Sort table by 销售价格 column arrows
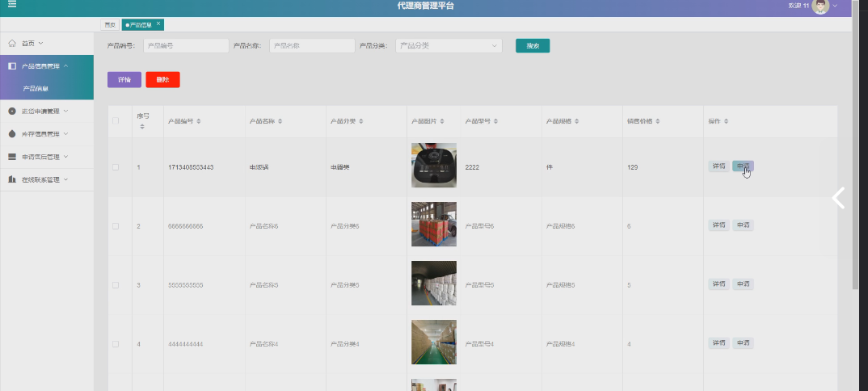868x391 pixels. click(x=658, y=121)
